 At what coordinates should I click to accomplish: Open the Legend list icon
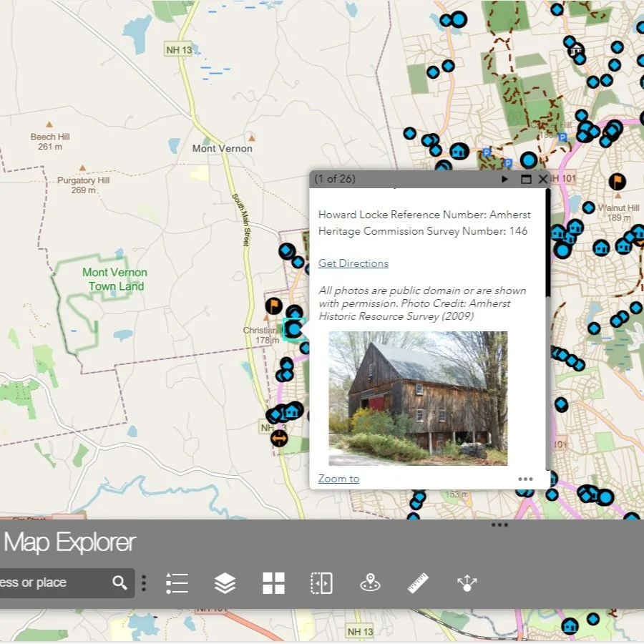coord(177,582)
